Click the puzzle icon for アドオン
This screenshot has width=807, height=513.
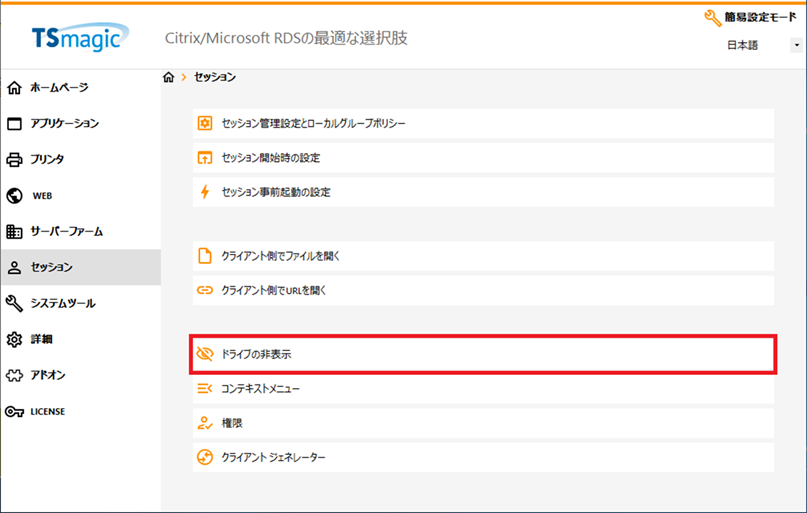click(14, 375)
